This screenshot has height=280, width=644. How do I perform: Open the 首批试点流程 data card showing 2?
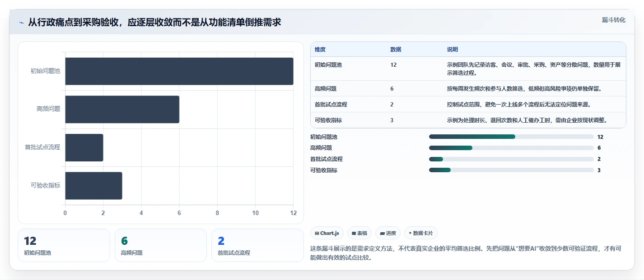click(x=257, y=245)
